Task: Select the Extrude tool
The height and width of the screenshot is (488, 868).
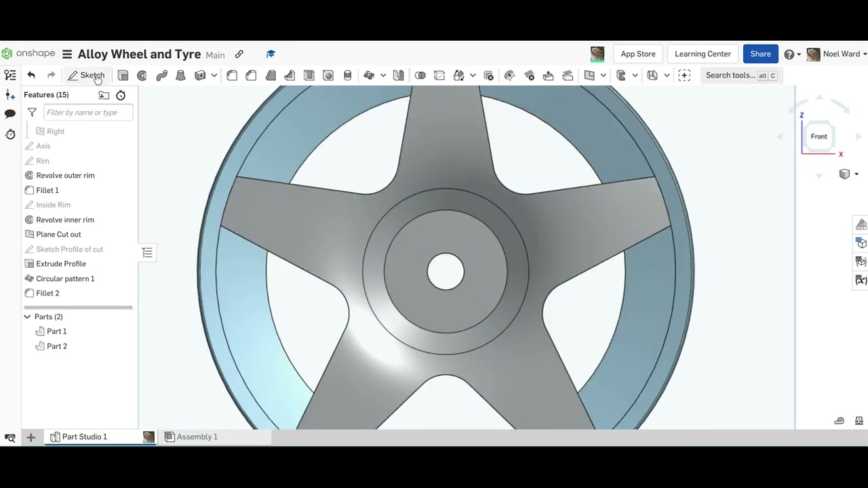Action: (123, 75)
